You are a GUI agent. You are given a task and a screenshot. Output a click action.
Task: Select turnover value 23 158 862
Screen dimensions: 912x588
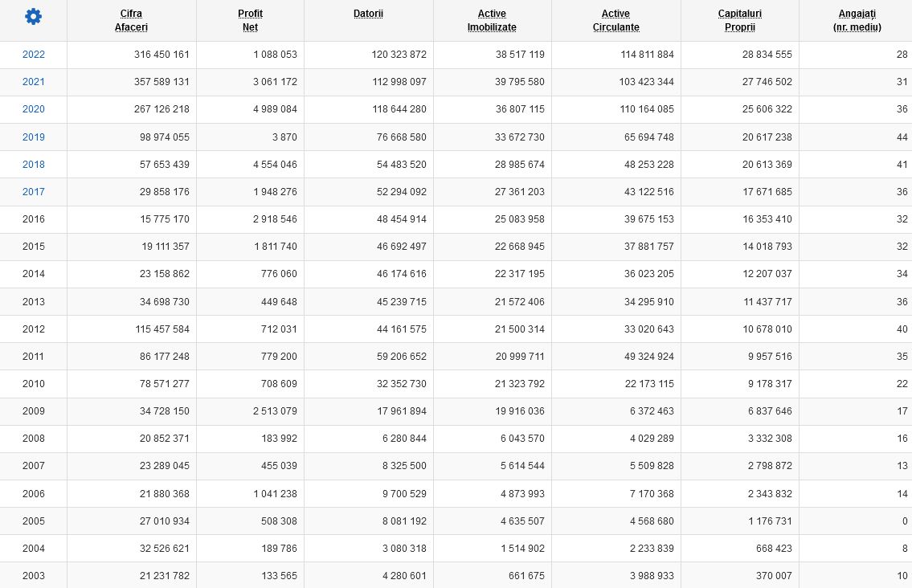tap(165, 274)
